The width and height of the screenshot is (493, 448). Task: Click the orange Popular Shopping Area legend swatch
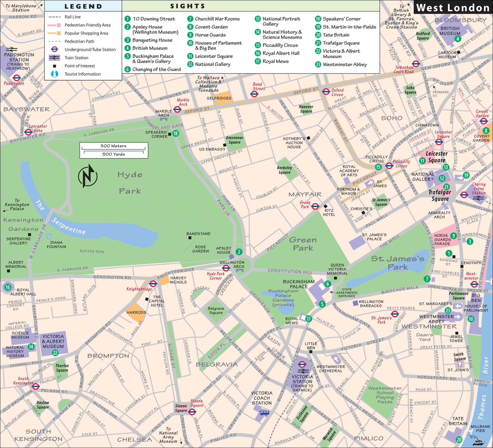(x=54, y=33)
